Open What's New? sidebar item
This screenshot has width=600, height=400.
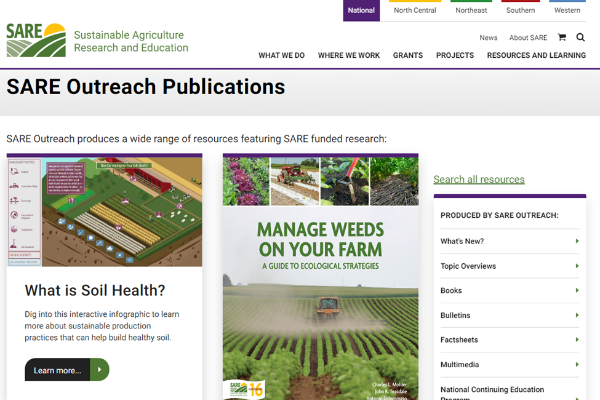pos(509,241)
